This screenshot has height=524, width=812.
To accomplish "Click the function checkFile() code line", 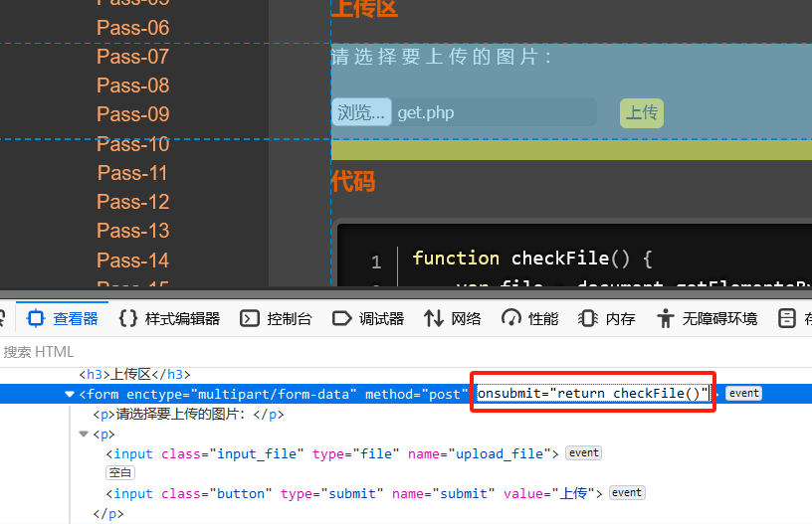I will (x=531, y=259).
